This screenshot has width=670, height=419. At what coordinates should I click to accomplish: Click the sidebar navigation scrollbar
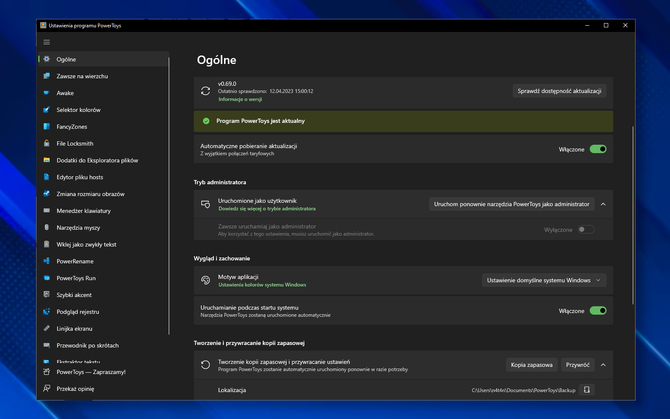coord(169,196)
